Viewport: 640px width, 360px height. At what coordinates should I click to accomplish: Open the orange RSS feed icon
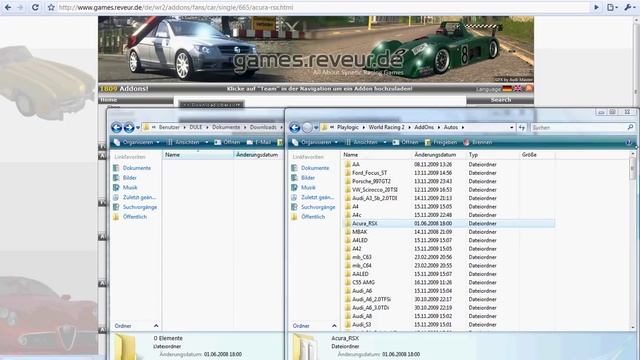tap(529, 89)
